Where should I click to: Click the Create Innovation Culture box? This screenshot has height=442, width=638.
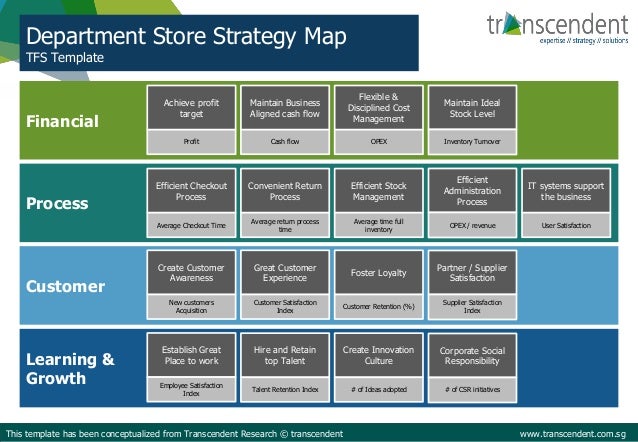point(378,355)
